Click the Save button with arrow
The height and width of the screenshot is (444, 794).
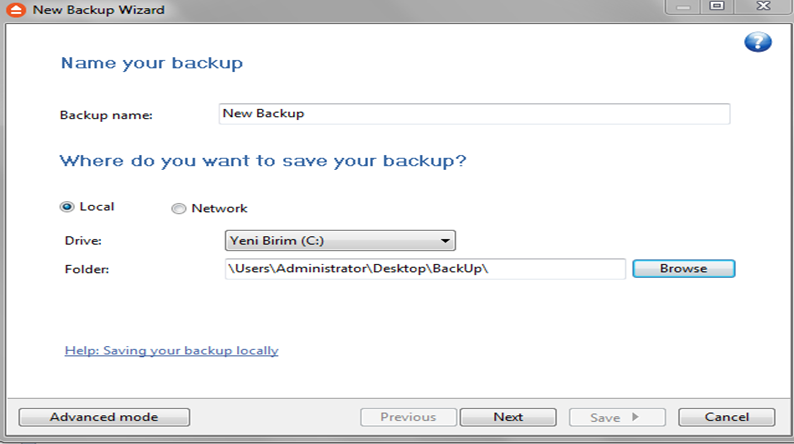point(617,417)
